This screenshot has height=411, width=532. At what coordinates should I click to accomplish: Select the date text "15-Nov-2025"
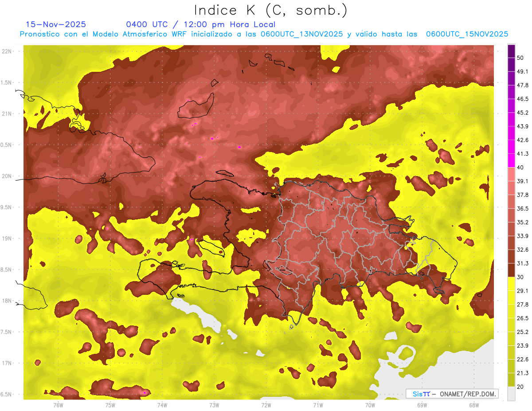pyautogui.click(x=56, y=25)
